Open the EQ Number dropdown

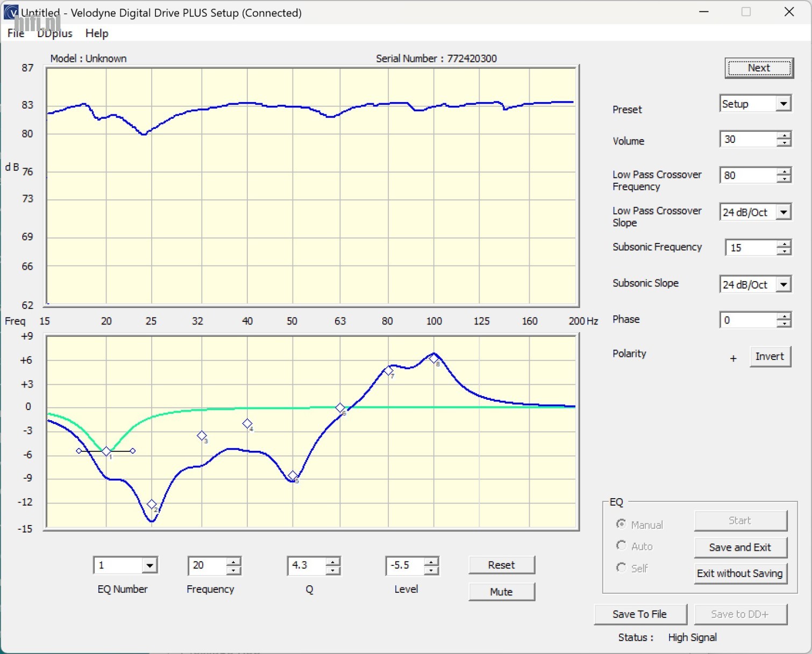tap(149, 565)
